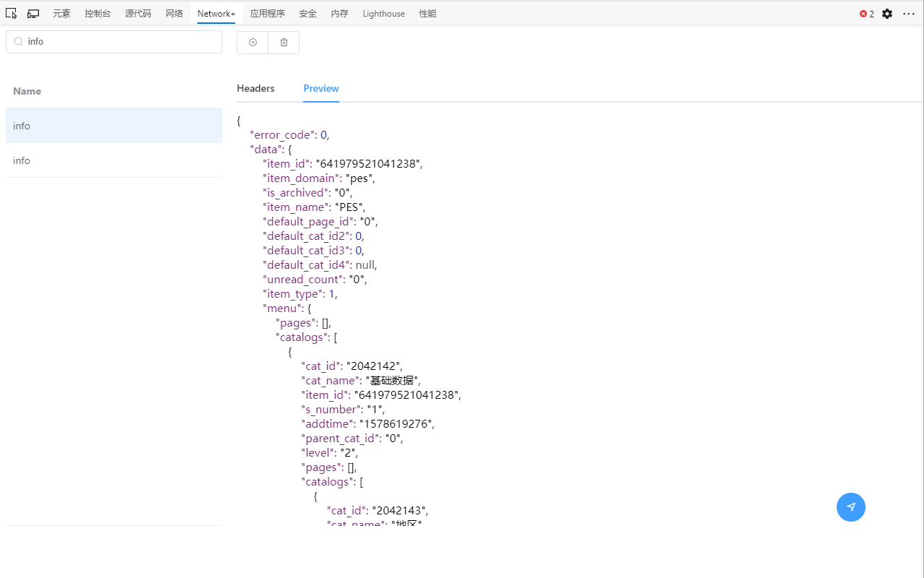
Task: Click the search magnifier icon in filter box
Action: click(x=19, y=42)
